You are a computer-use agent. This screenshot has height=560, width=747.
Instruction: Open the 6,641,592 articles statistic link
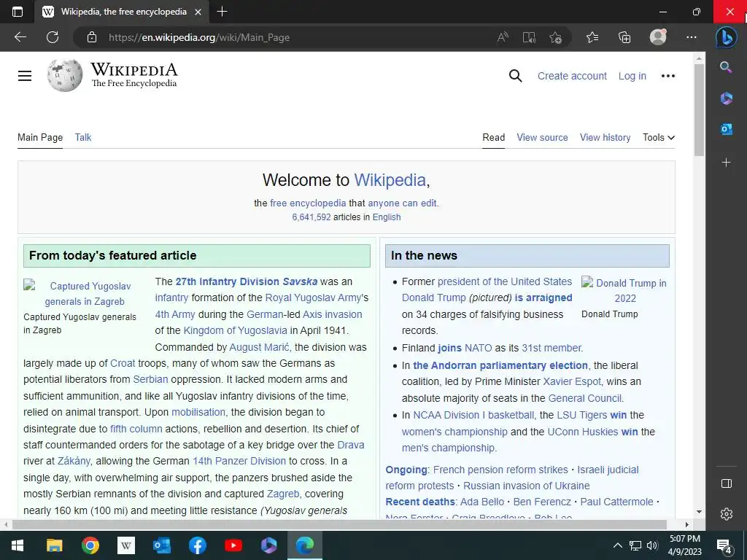pos(311,217)
